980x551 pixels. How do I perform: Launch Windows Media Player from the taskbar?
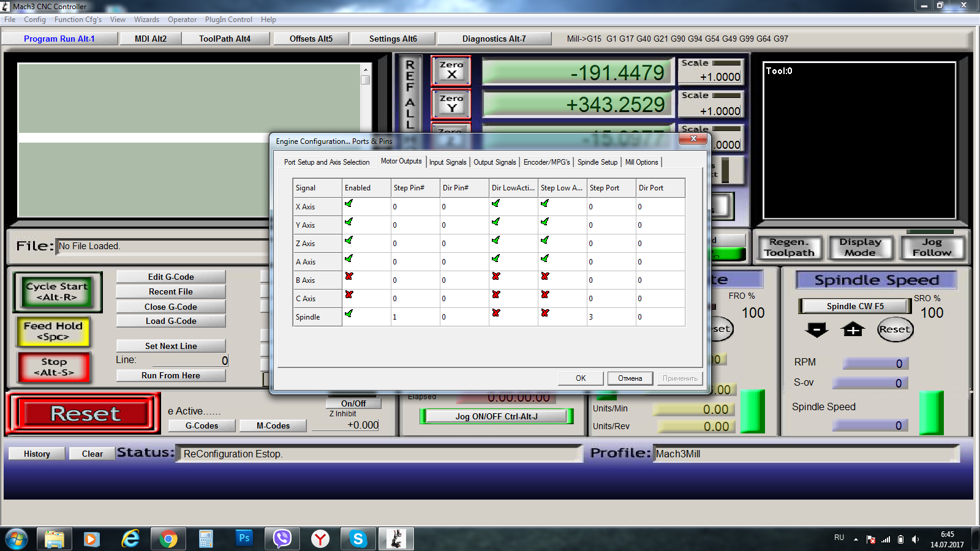[91, 539]
